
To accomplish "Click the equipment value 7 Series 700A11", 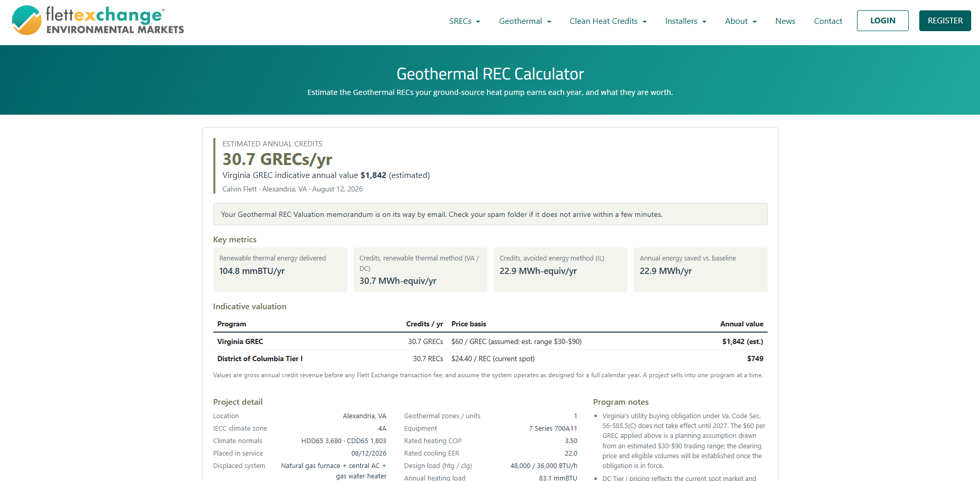I will pos(553,429).
